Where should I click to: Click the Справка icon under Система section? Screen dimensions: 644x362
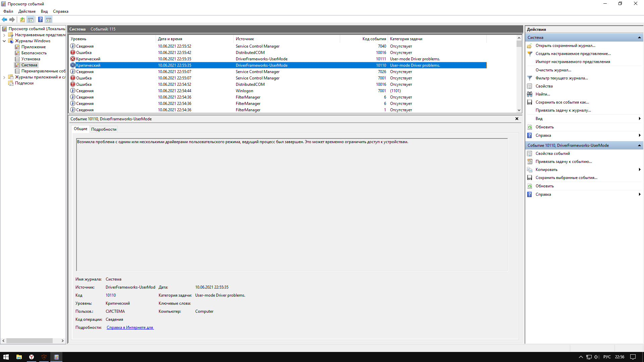coord(530,135)
